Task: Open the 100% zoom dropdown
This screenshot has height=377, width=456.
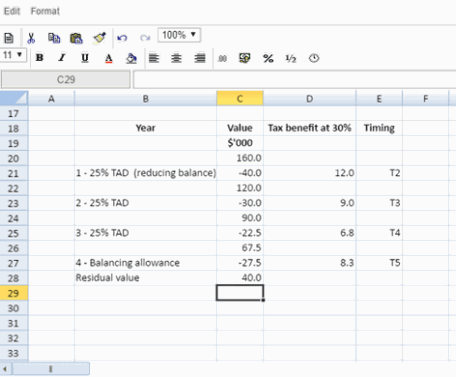Action: (x=179, y=35)
